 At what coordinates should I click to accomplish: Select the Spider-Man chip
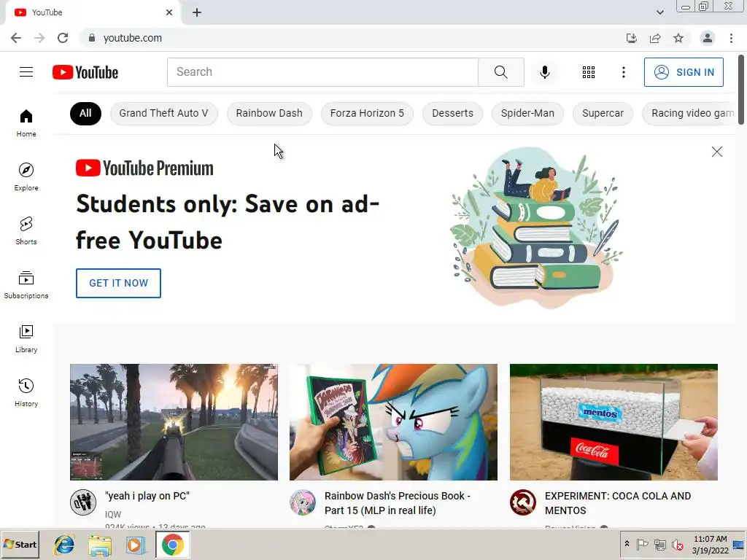[x=527, y=113]
